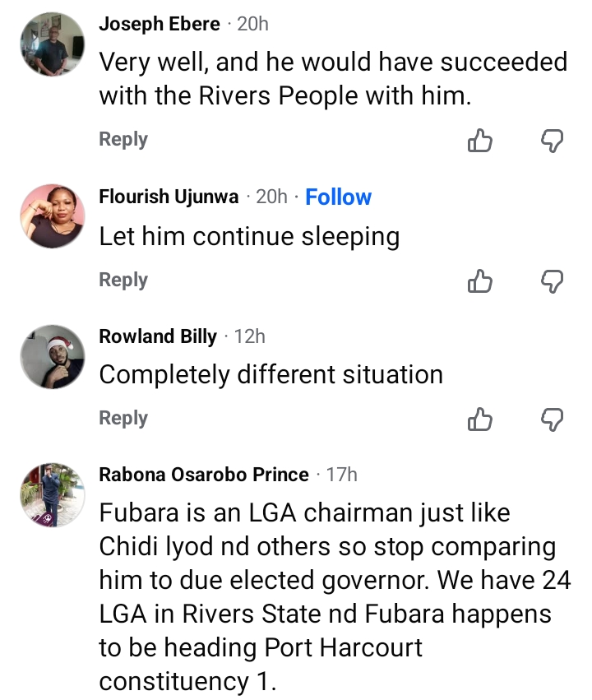Like Joseph Ebere's comment
The image size is (592, 700).
[479, 141]
